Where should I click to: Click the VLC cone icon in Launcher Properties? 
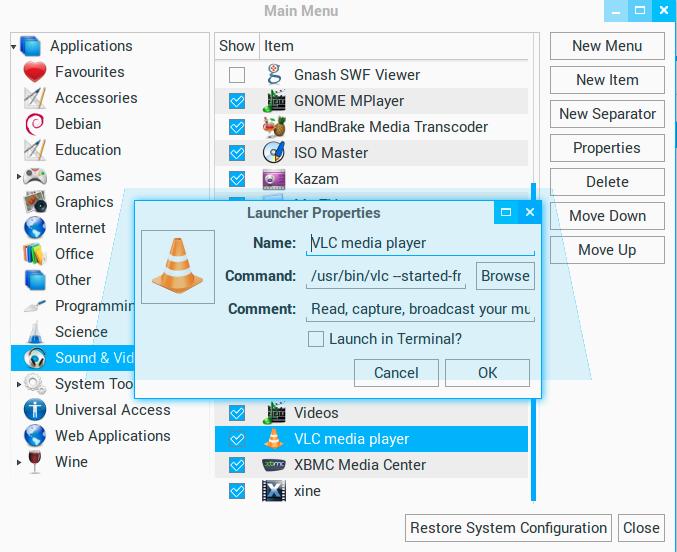click(178, 267)
